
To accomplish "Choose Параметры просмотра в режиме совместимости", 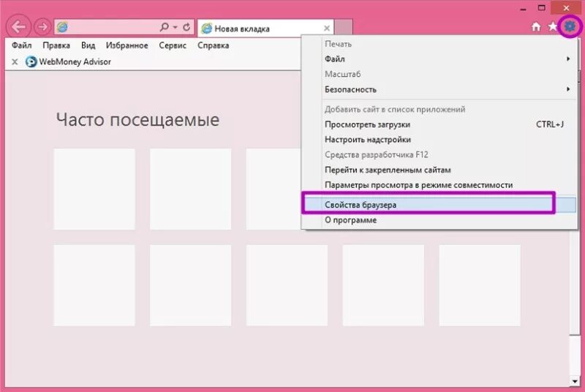I will coord(439,185).
